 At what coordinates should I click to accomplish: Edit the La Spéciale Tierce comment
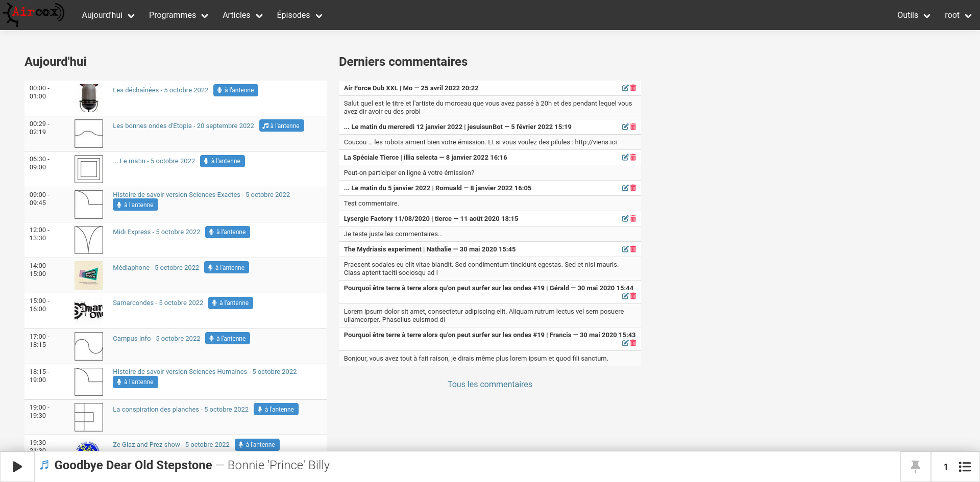coord(625,158)
